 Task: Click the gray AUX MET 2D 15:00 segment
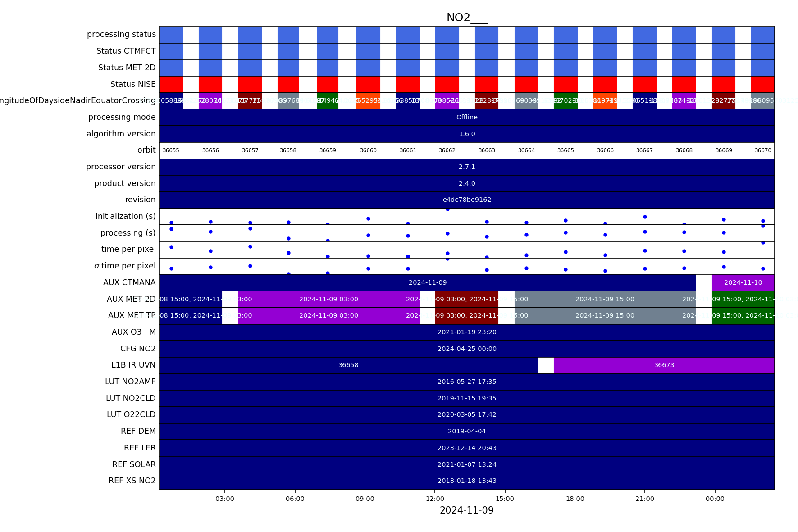(x=604, y=299)
